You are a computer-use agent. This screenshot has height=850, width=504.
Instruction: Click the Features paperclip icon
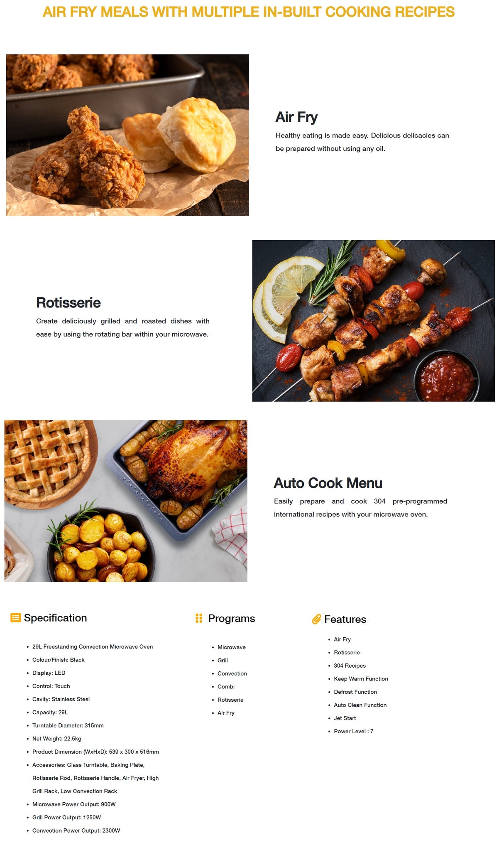pos(316,619)
